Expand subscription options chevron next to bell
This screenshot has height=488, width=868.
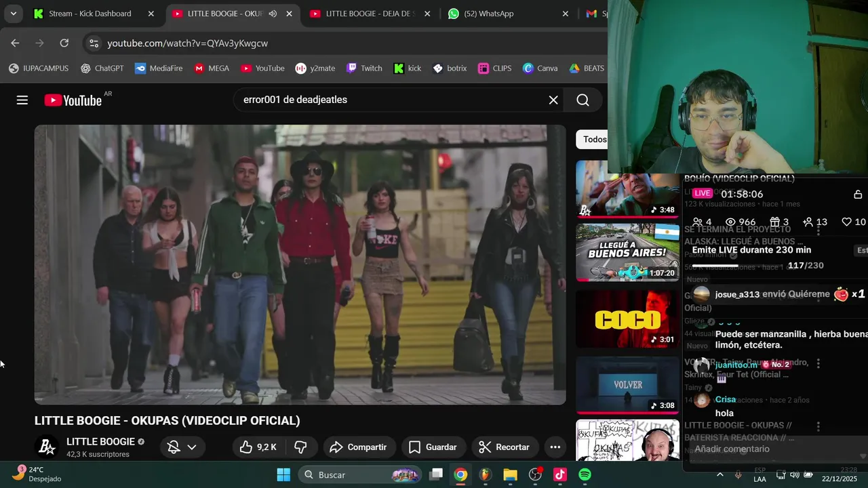tap(192, 447)
